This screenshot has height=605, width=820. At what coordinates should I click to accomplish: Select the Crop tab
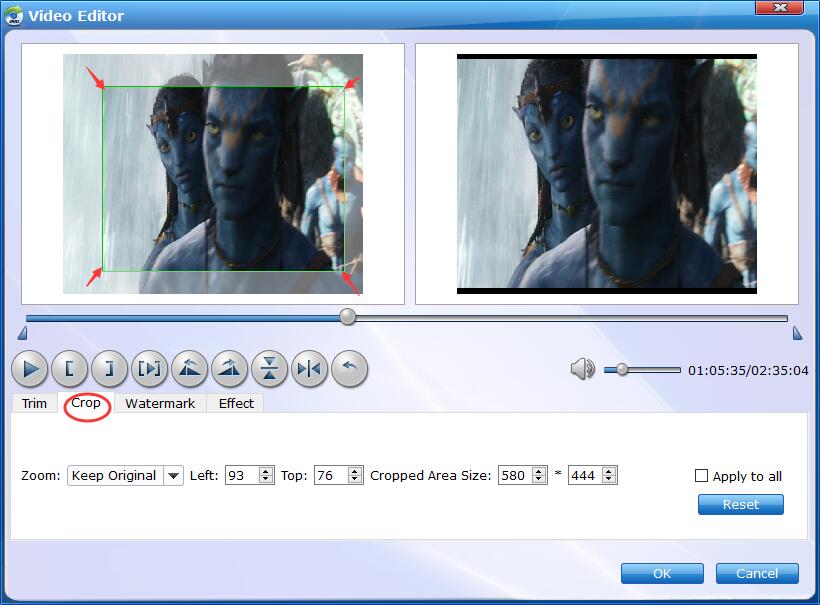pos(86,403)
